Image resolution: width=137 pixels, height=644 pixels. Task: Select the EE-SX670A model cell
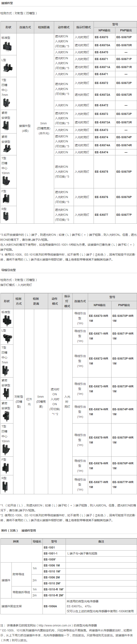[104, 45]
